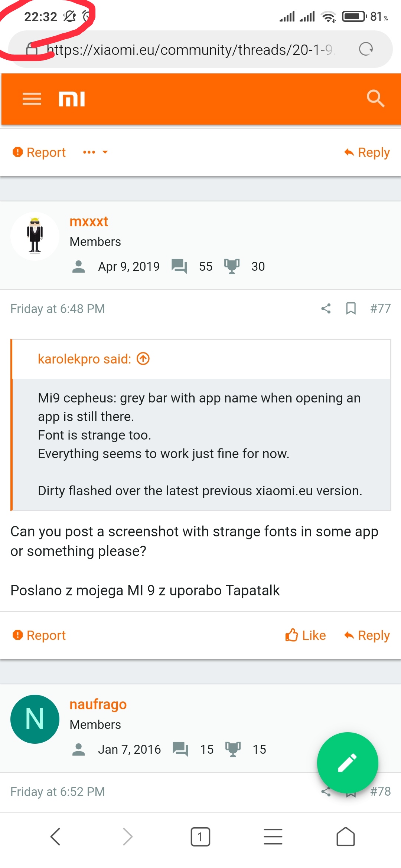Jump to karolekpro's original quoted post
The width and height of the screenshot is (401, 868).
click(x=143, y=359)
